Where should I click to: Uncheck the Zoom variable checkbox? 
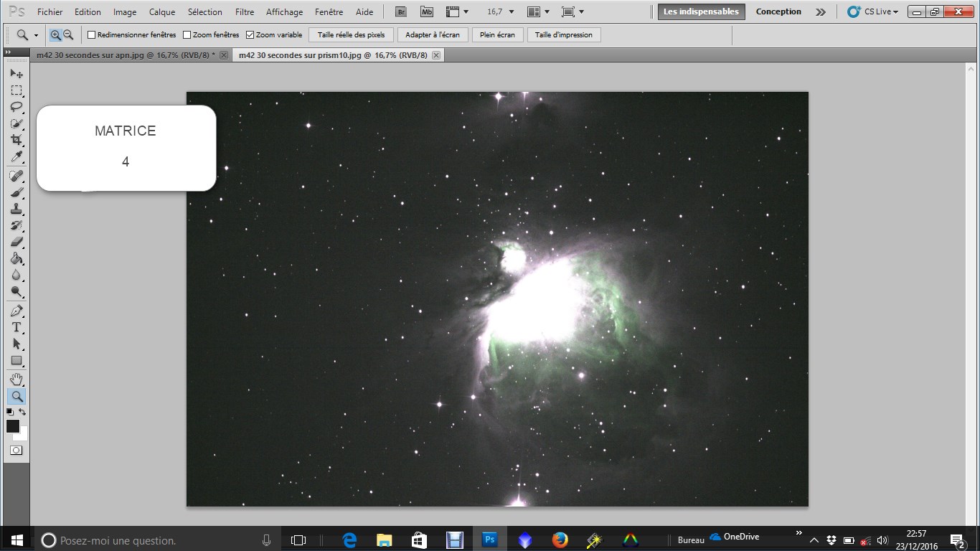pos(250,35)
